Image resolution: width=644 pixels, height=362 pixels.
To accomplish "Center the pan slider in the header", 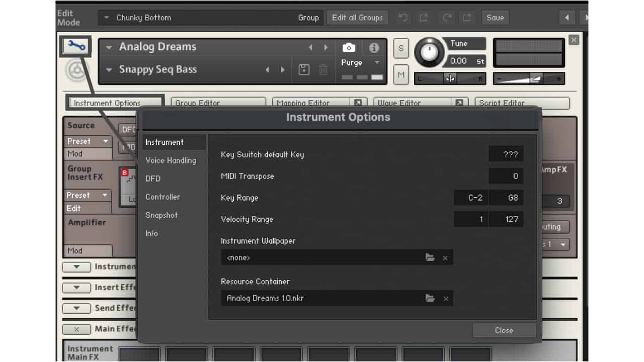I will click(x=450, y=78).
